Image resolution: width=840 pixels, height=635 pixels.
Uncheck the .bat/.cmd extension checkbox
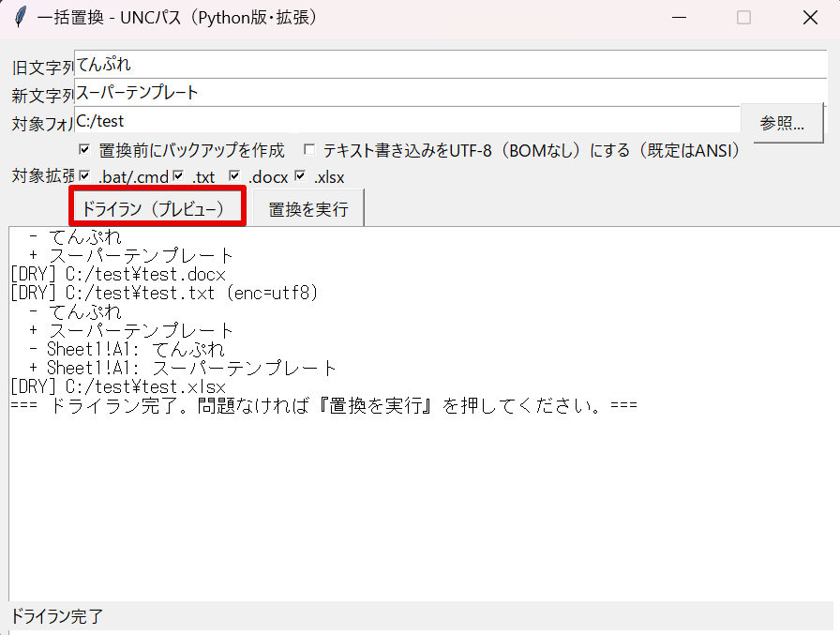point(85,176)
